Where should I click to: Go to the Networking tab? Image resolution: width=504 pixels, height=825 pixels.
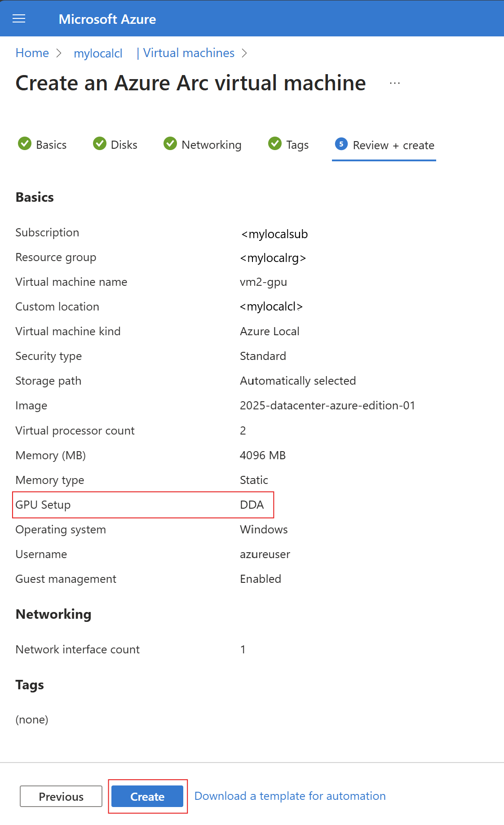(x=211, y=145)
